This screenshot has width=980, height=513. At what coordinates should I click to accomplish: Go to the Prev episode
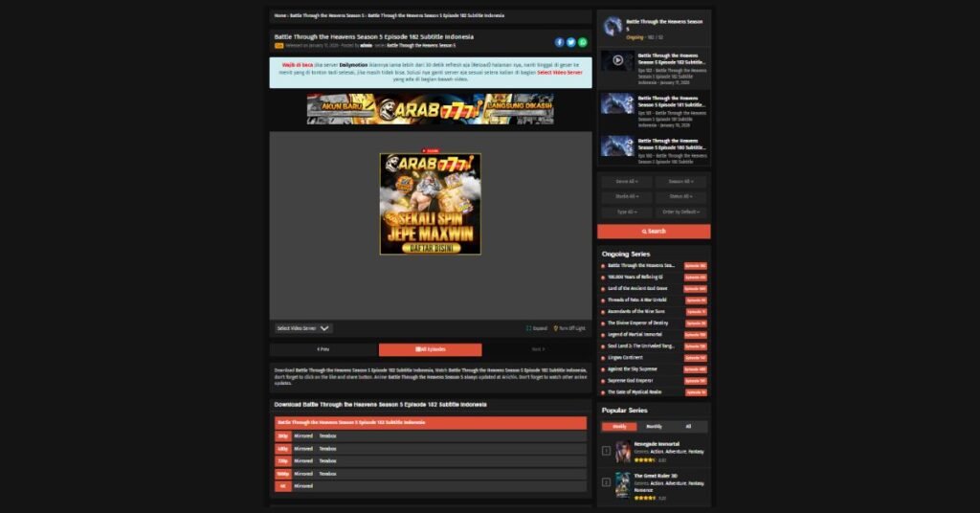(x=323, y=349)
